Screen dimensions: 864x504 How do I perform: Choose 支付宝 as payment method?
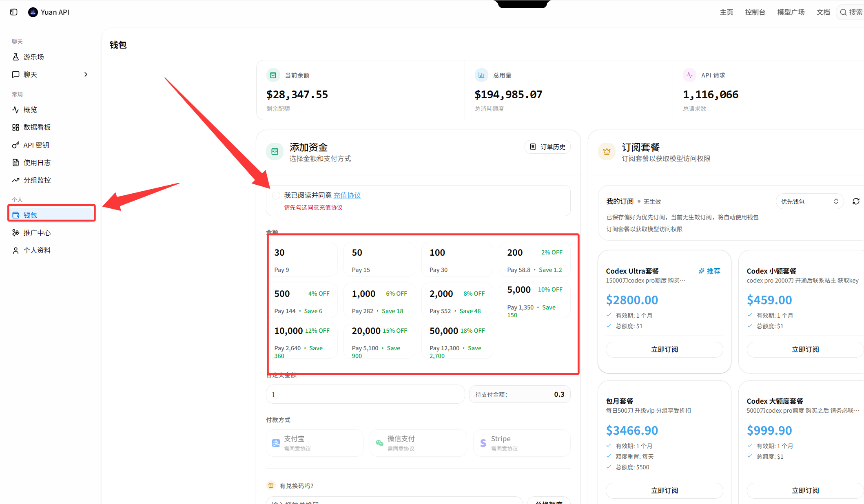pos(315,443)
